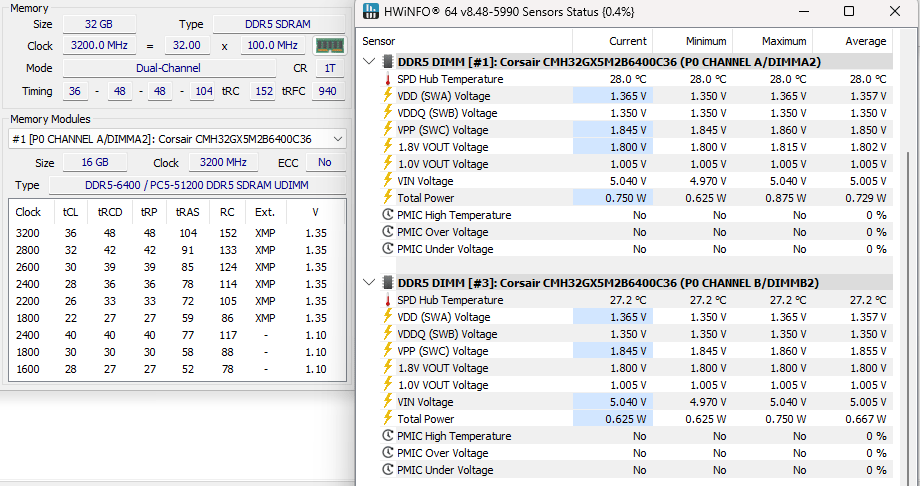
Task: Click DIMM #1 1.8V VOUT maximum value 1.815 V
Action: pos(786,147)
